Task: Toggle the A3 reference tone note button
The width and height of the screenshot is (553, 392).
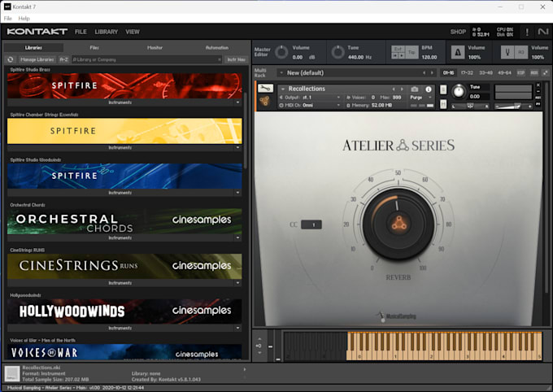Action: [520, 52]
